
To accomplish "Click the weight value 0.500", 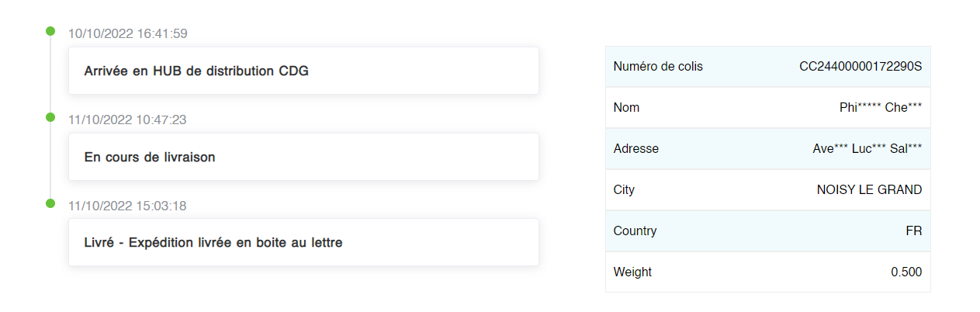I will coord(906,272).
